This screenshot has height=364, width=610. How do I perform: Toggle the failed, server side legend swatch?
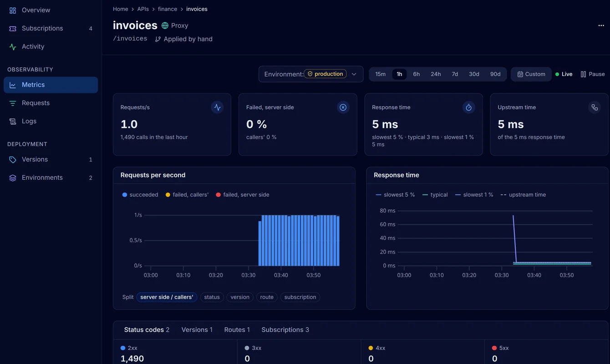coord(219,195)
